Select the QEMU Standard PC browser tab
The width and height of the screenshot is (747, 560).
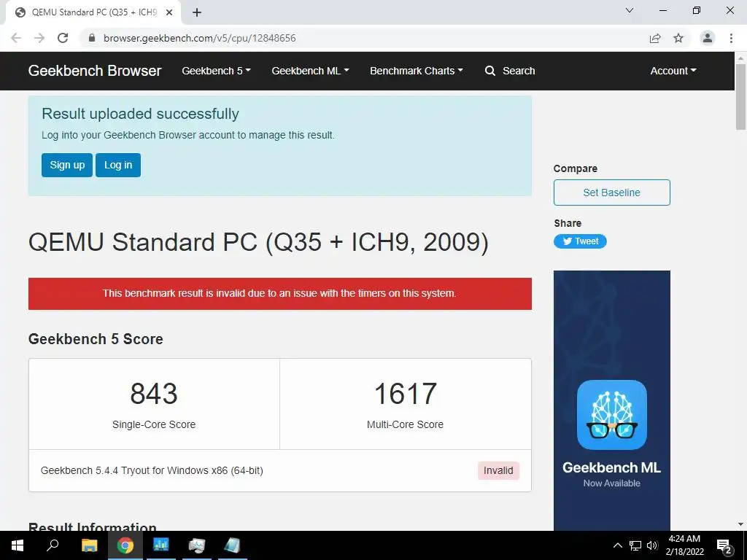(94, 12)
